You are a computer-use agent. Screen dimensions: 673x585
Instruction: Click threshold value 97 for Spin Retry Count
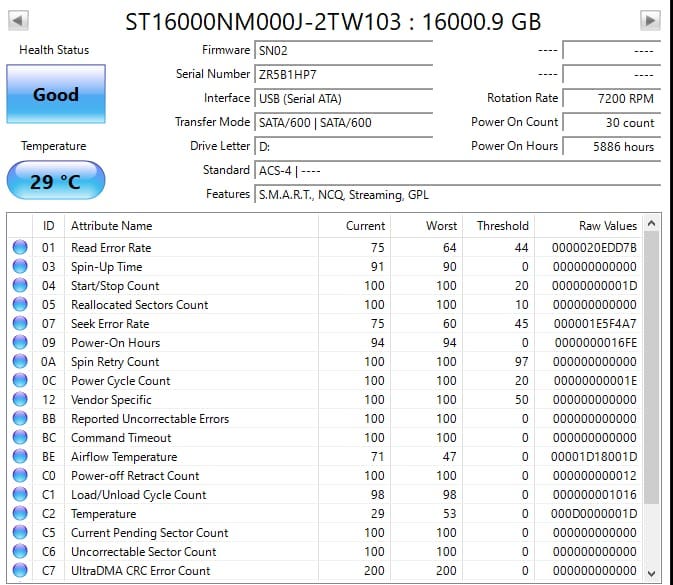(x=521, y=361)
